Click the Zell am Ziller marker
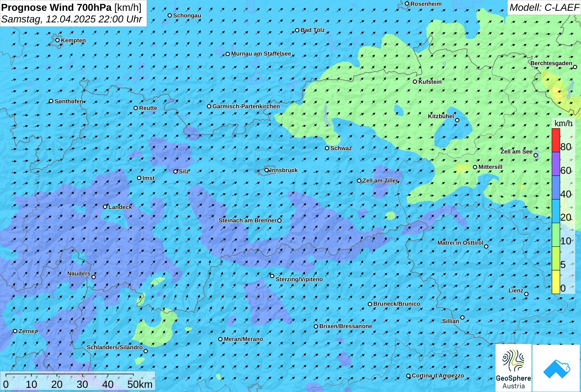 (359, 180)
